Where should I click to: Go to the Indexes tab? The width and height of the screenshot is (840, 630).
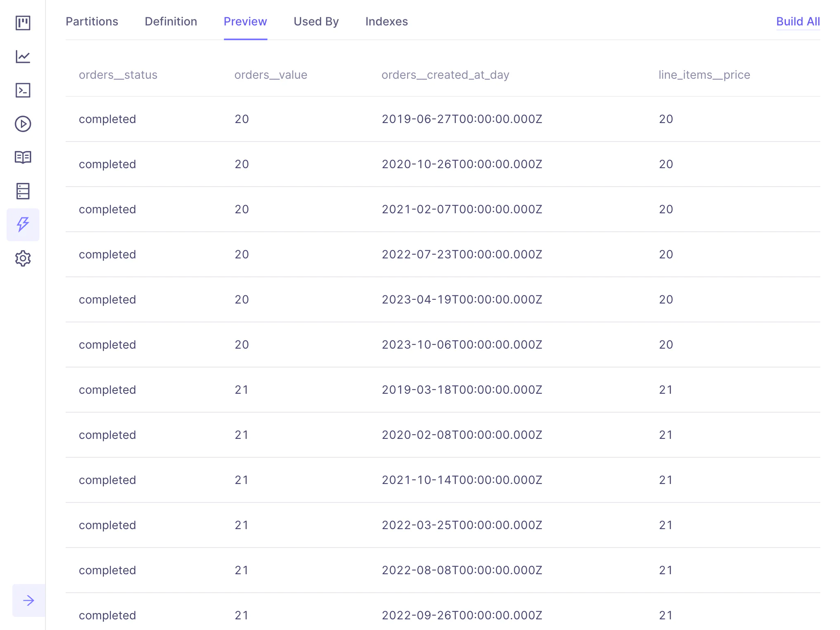point(386,21)
